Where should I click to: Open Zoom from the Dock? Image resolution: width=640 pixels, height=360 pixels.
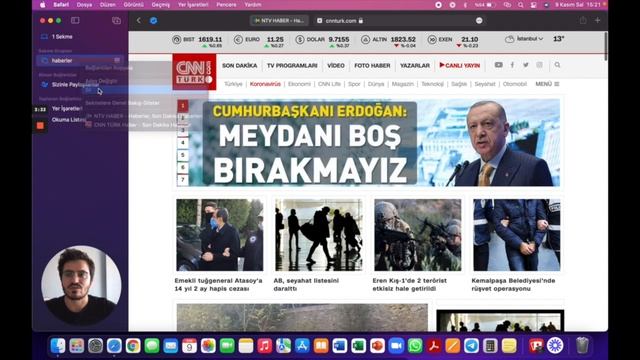click(396, 346)
